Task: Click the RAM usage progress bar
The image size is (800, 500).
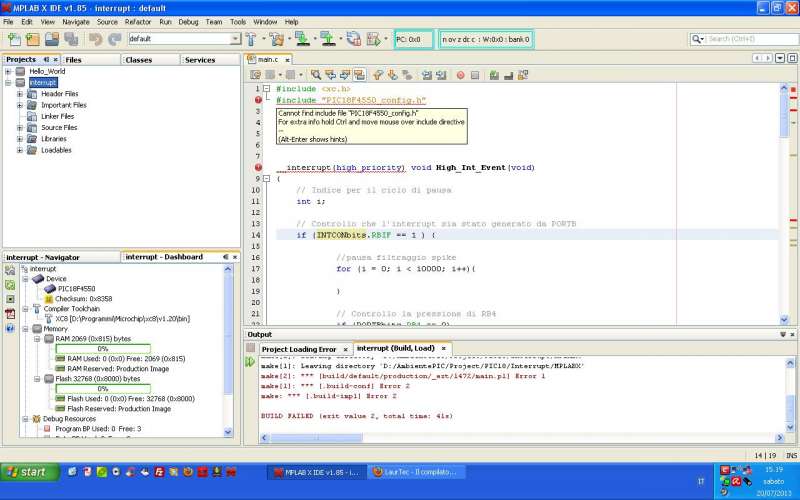Action: click(x=103, y=349)
